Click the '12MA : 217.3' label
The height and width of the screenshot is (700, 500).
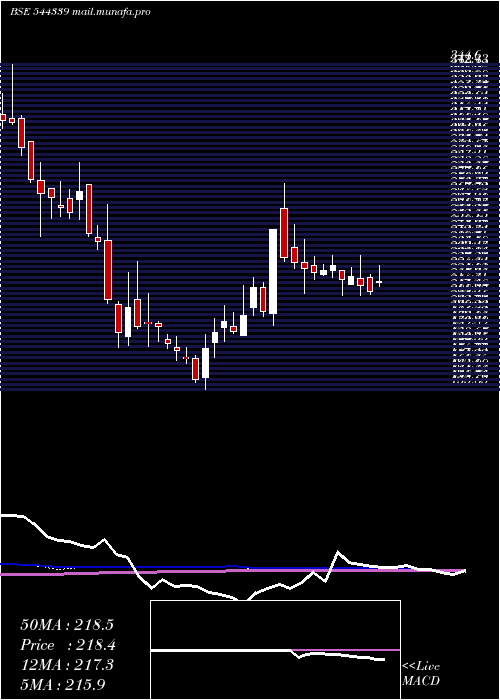[x=67, y=665]
